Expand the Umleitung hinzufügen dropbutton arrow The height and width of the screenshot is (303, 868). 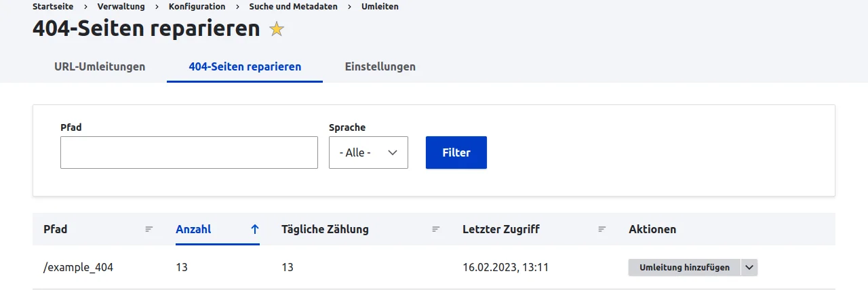coord(749,268)
